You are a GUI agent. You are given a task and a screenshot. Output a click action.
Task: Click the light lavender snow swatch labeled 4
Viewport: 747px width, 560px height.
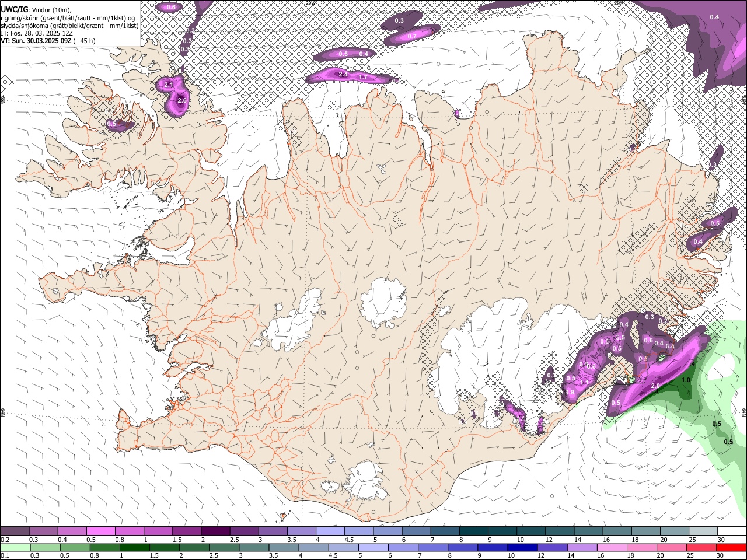330,531
